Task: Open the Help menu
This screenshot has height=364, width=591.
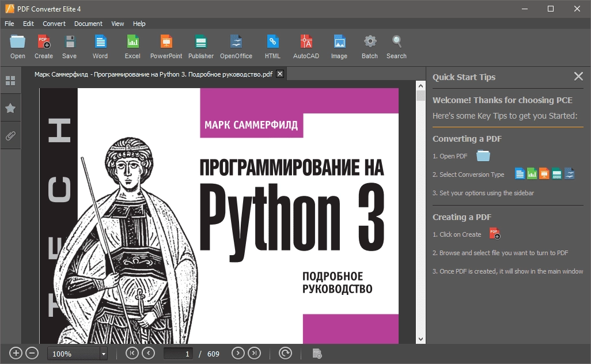Action: point(139,24)
